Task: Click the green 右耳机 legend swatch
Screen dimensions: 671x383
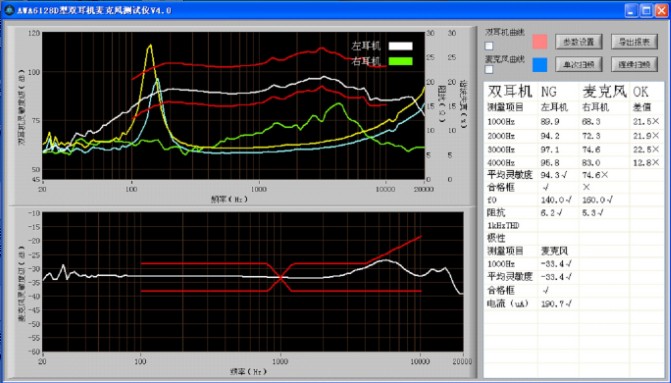Action: [401, 61]
